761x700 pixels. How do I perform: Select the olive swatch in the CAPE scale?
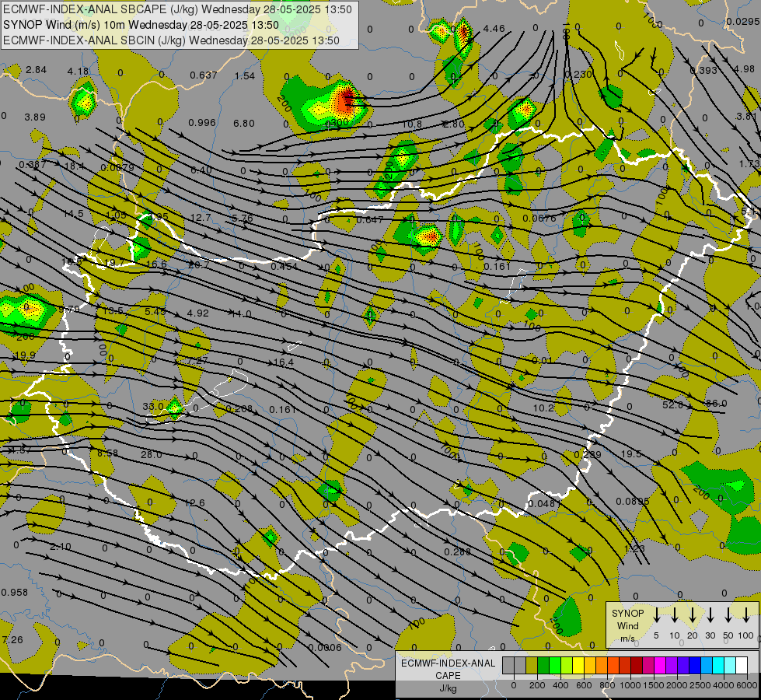pos(532,666)
